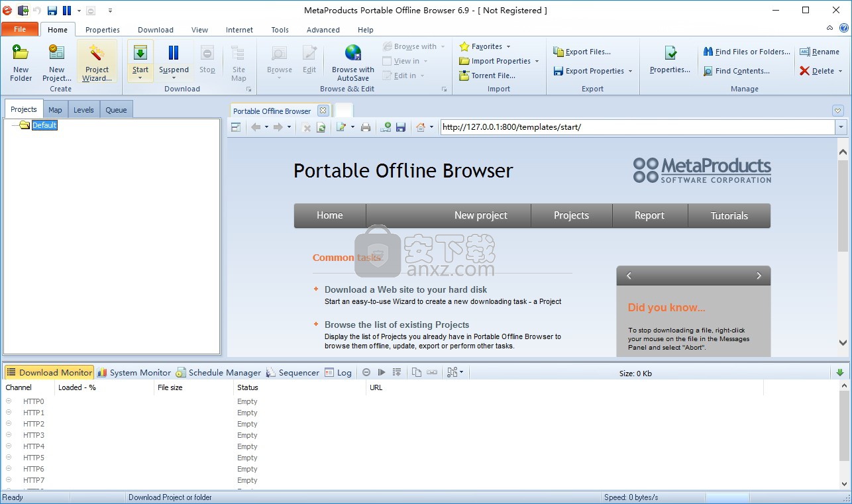Image resolution: width=852 pixels, height=504 pixels.
Task: Open Report from the page navigation
Action: click(x=649, y=215)
